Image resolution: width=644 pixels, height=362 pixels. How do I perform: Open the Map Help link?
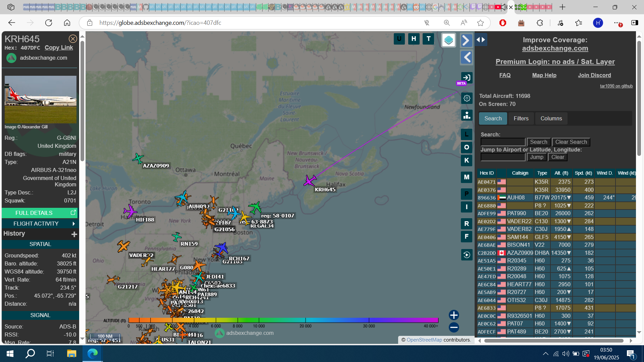tap(544, 75)
